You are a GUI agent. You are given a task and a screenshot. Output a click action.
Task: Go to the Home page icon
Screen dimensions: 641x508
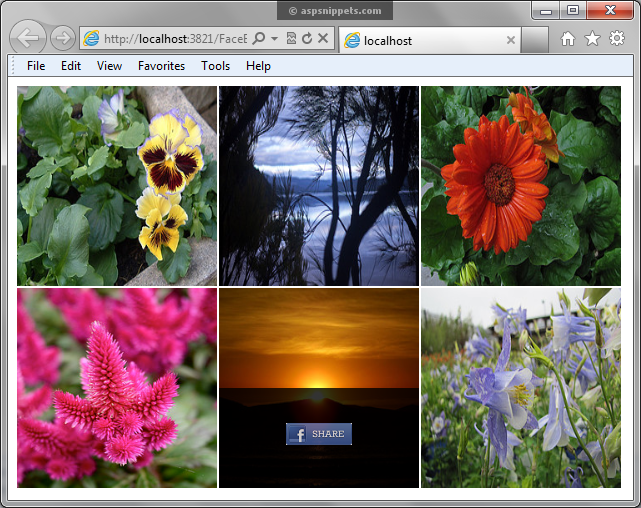(x=567, y=38)
